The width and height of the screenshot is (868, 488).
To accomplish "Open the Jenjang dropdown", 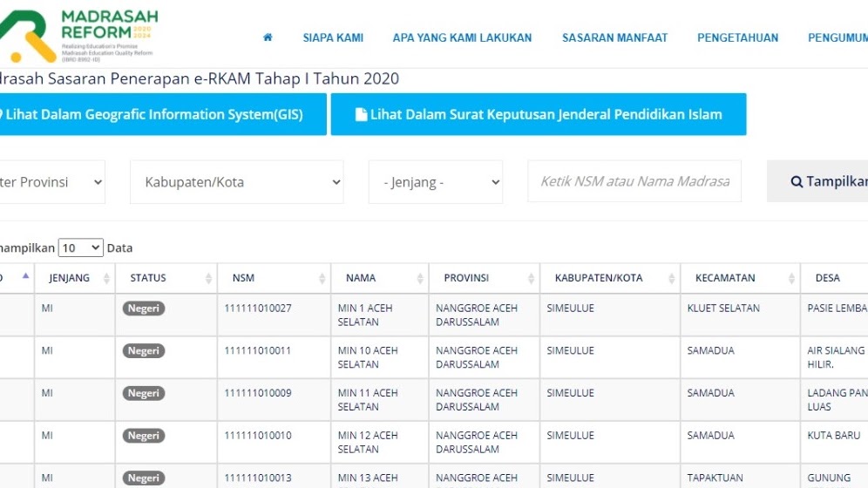I will coord(436,182).
